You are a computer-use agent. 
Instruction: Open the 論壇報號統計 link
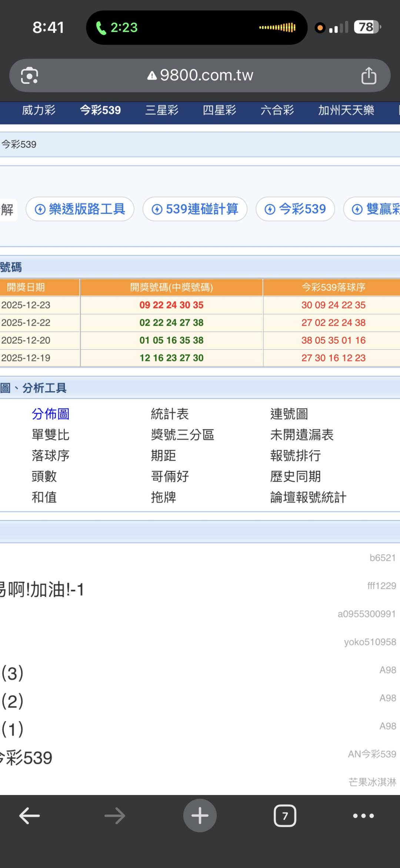[x=308, y=497]
